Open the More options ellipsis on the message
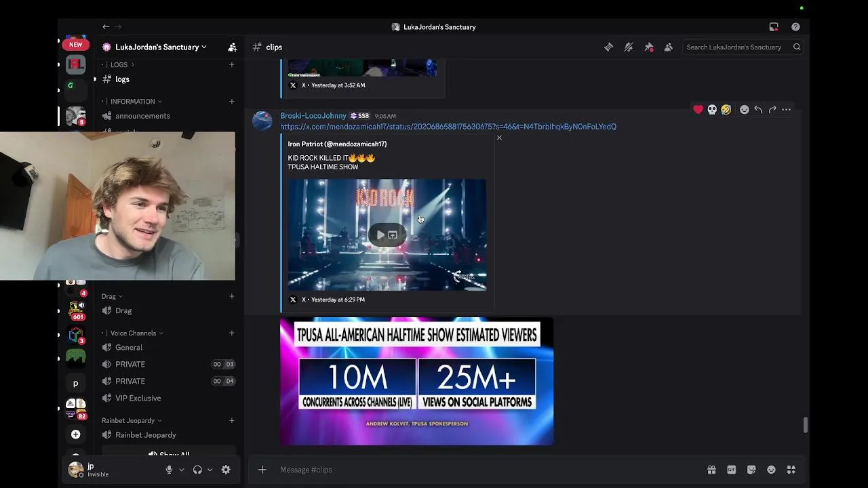Screen dimensions: 868x488 pos(787,109)
